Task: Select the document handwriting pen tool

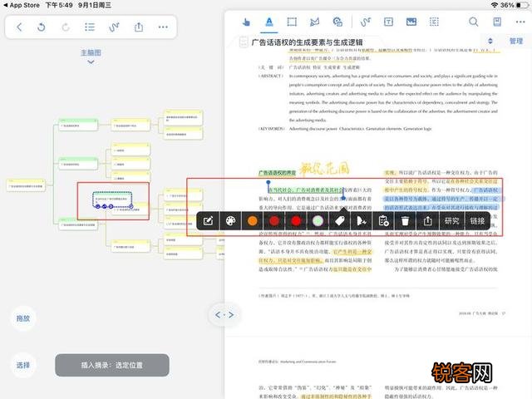Action: (x=366, y=22)
